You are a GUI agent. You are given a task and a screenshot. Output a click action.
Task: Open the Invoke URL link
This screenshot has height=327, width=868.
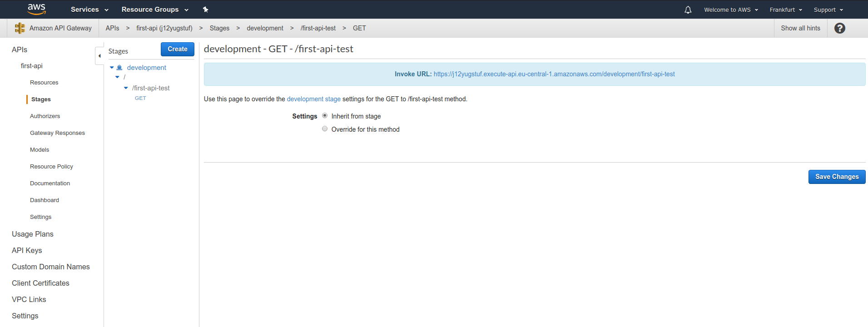pyautogui.click(x=554, y=74)
